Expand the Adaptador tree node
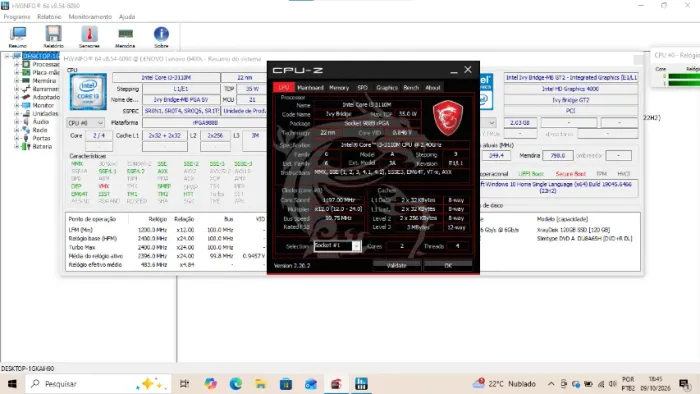Screen dimensions: 700x394 (x=17, y=97)
